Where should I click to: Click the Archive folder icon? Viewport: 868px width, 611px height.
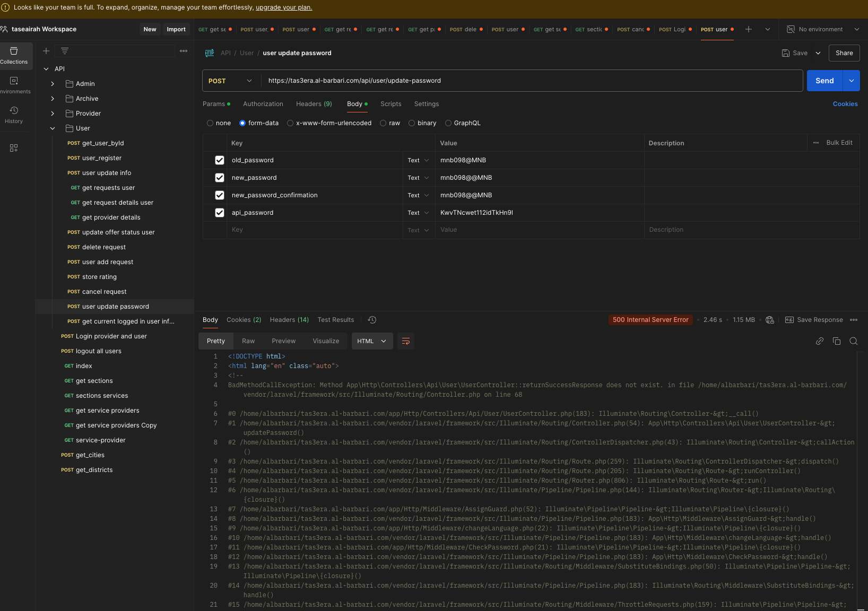pyautogui.click(x=70, y=99)
